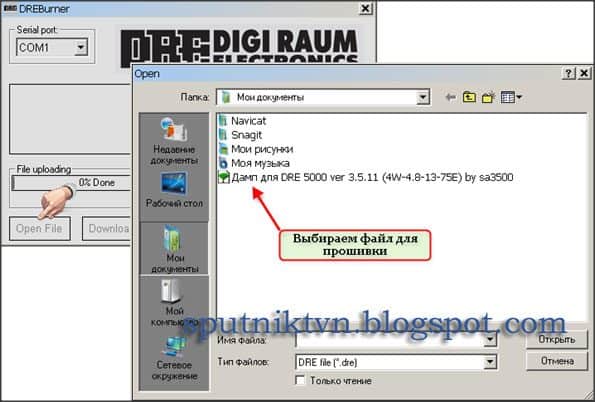
Task: Select Мои документы in the places bar
Action: [175, 248]
